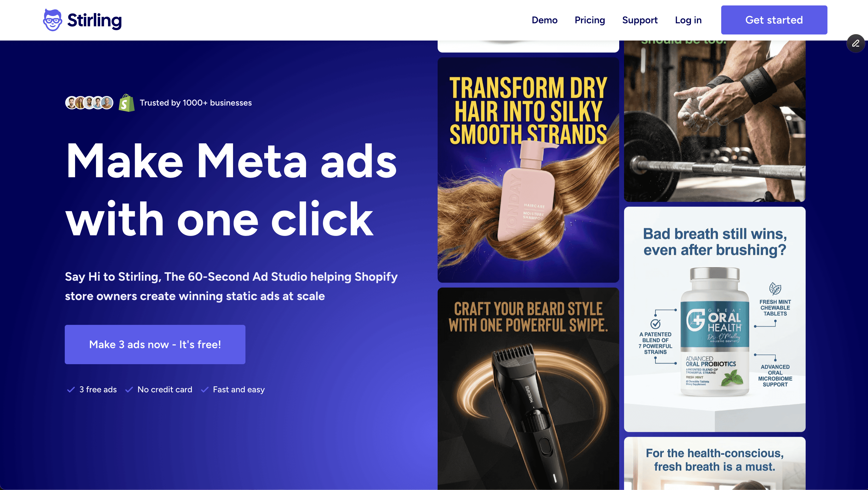Click Make 3 ads now - It's free!

155,345
